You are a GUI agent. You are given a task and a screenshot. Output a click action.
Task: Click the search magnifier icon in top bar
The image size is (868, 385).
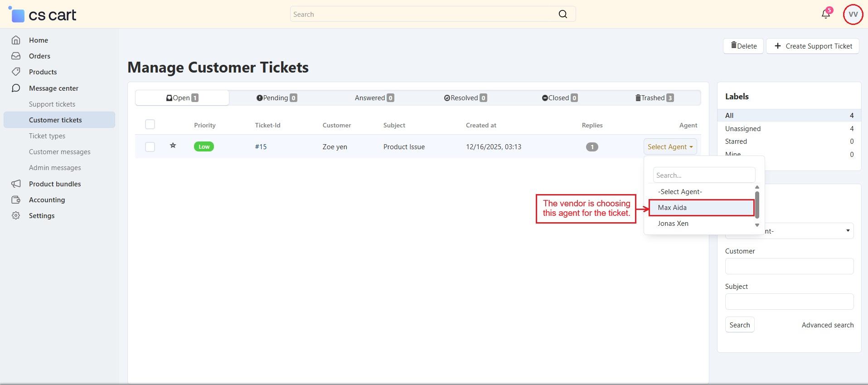[x=563, y=14]
